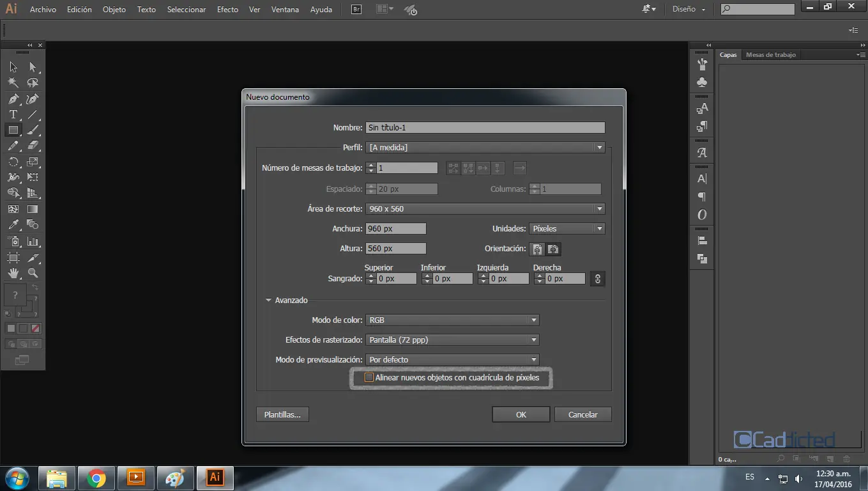Click the Plantillas... button
Viewport: 868px width, 491px height.
(282, 415)
